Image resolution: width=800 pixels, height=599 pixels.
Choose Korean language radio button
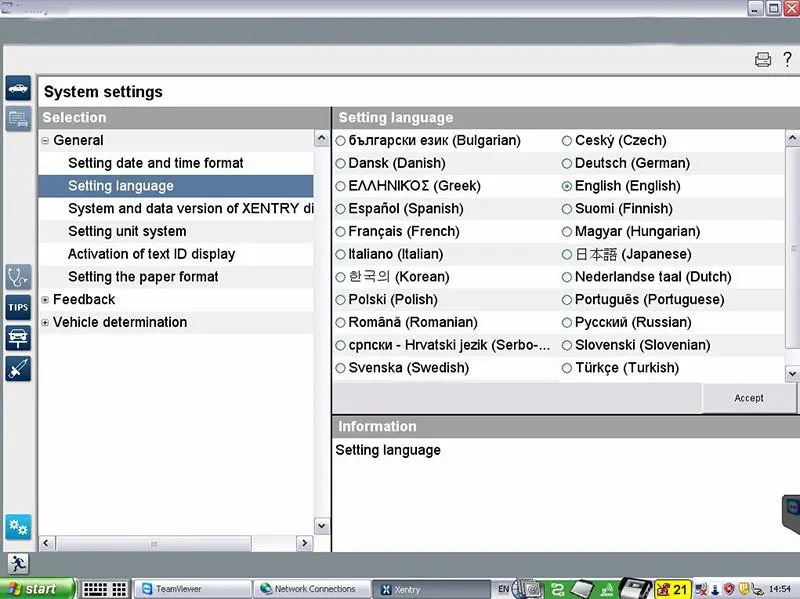[341, 277]
